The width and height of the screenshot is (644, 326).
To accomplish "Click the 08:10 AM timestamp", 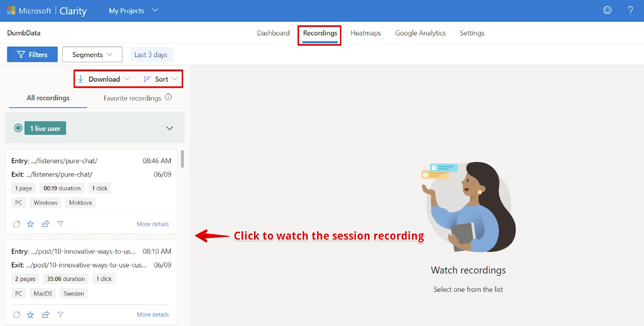I will coord(157,252).
